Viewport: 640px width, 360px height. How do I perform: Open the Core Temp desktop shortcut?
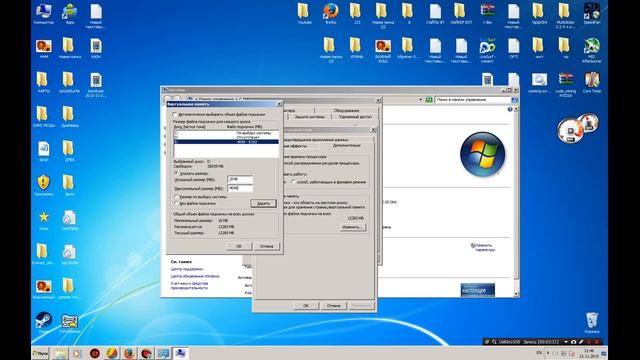592,82
